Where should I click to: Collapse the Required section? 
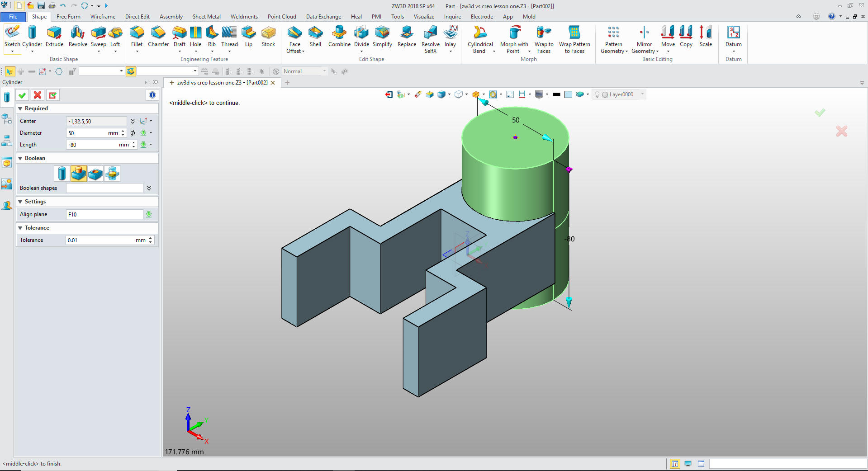tap(20, 108)
